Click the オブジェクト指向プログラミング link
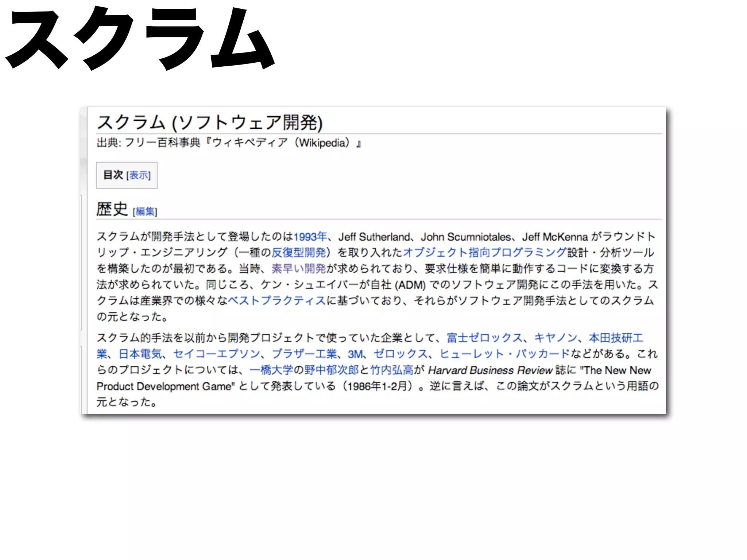Screen dimensions: 747x560 (485, 252)
